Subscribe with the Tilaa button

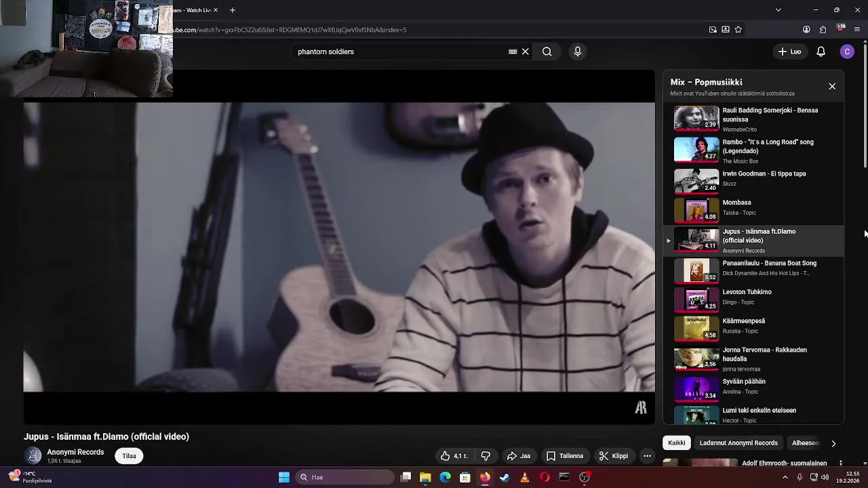[129, 456]
